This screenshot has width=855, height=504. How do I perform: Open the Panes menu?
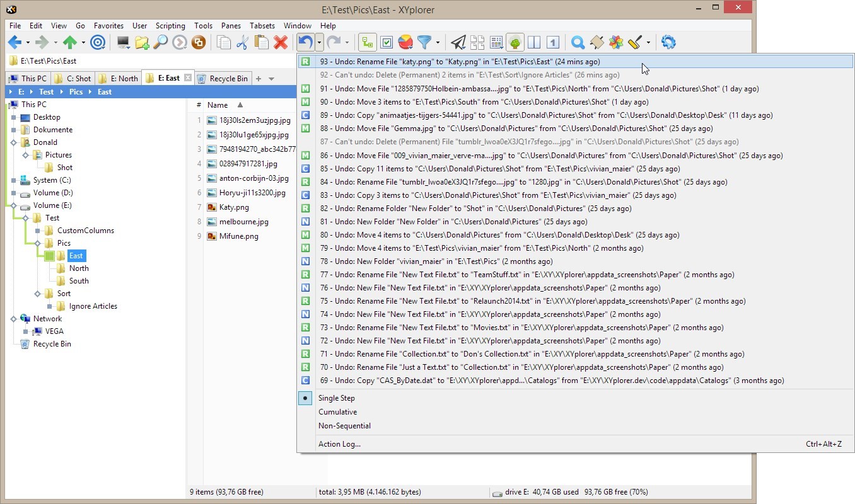point(231,26)
